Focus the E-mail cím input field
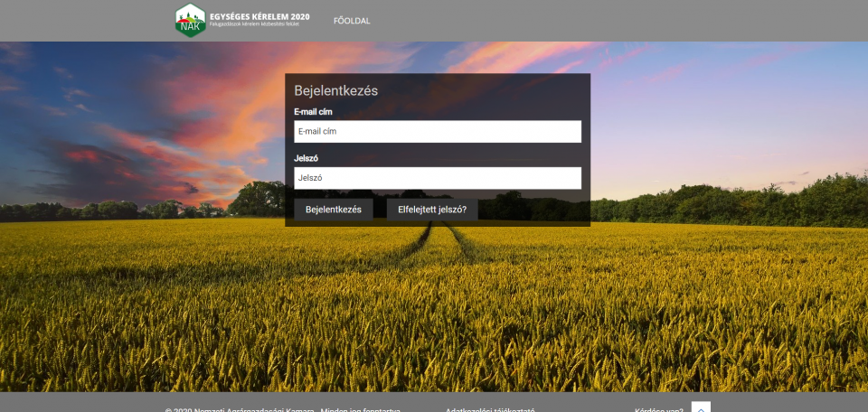Screen dimensions: 868x412 (437, 132)
